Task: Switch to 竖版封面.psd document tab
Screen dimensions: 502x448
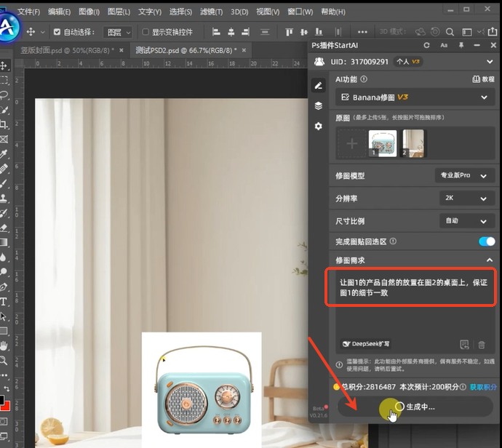Action: 67,50
